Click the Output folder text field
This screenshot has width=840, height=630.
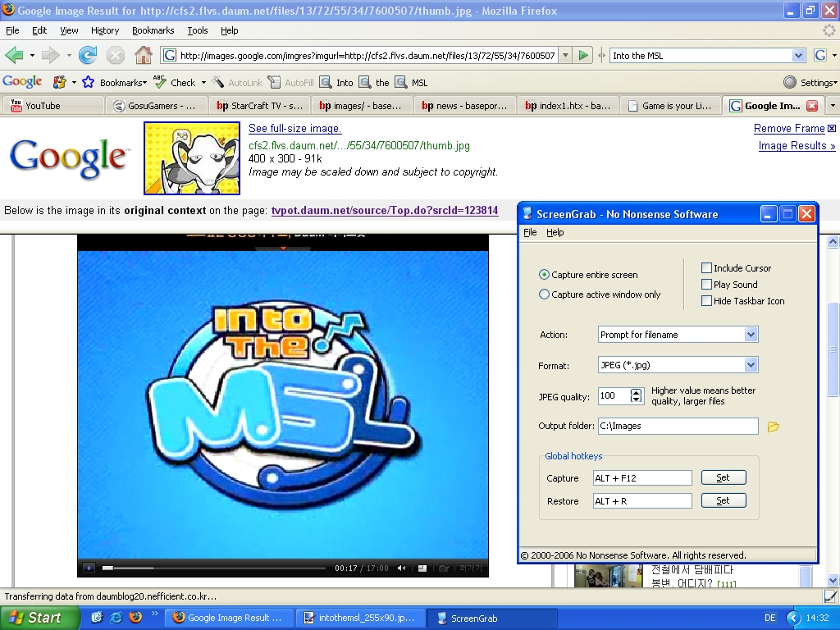click(x=678, y=426)
